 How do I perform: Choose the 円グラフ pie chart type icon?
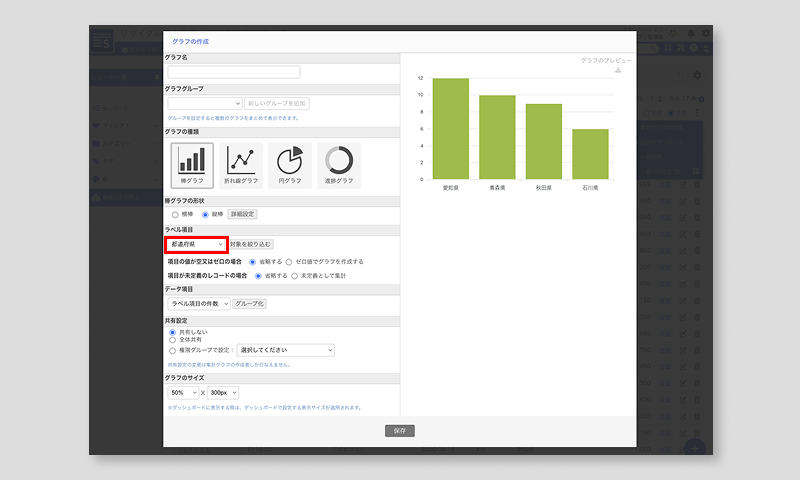290,166
